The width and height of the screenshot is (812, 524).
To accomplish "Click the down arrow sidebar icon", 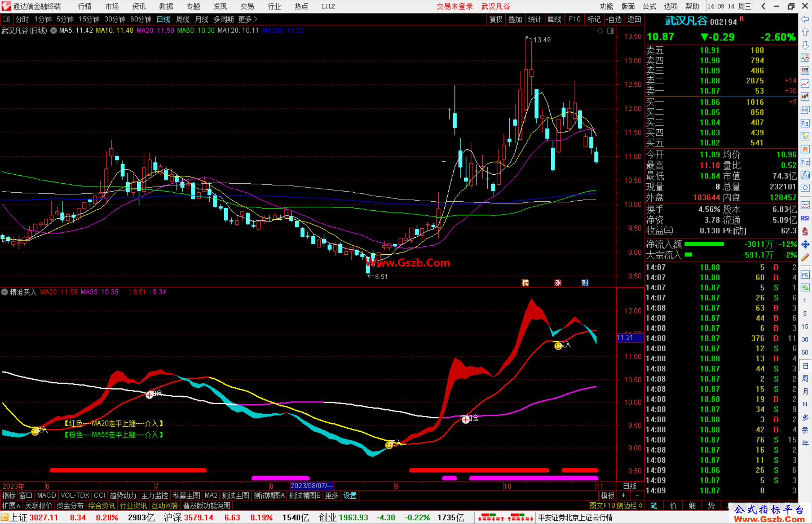I will pyautogui.click(x=805, y=45).
